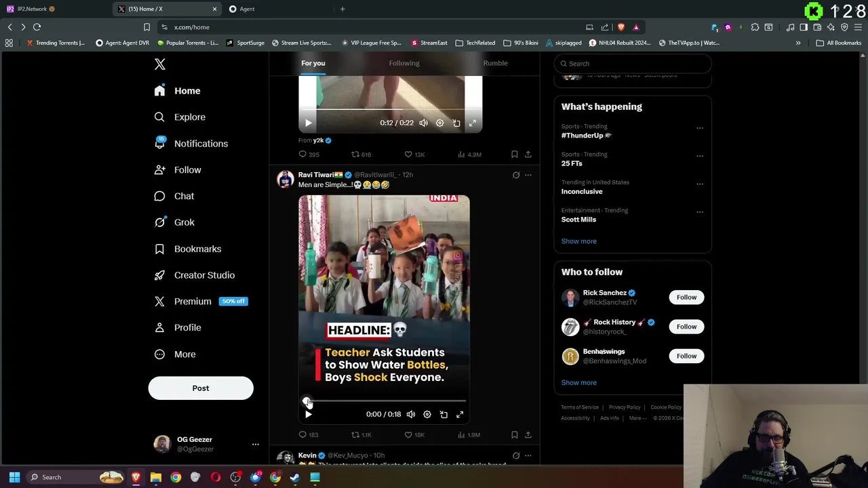
Task: Open the Windows Start menu
Action: point(14,477)
